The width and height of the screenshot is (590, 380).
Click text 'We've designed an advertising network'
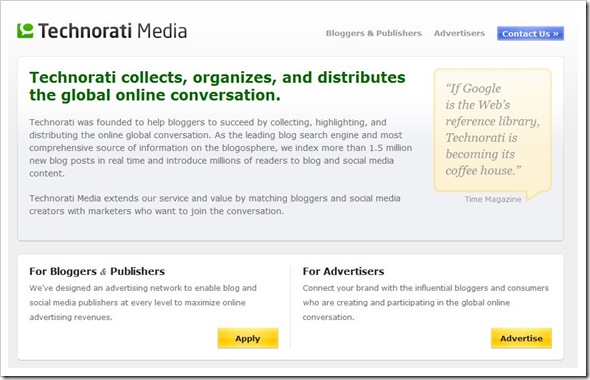point(143,302)
